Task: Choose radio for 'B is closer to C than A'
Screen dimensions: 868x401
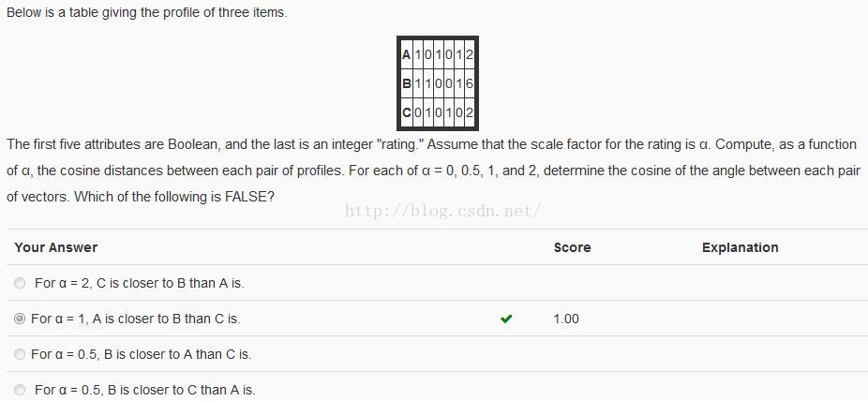Action: click(x=20, y=390)
